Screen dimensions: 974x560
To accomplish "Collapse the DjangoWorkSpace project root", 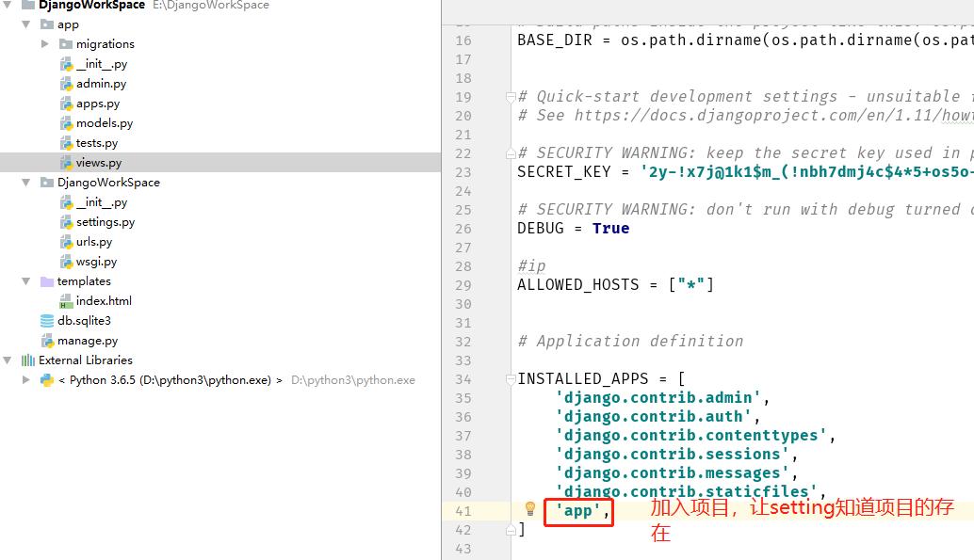I will tap(8, 5).
